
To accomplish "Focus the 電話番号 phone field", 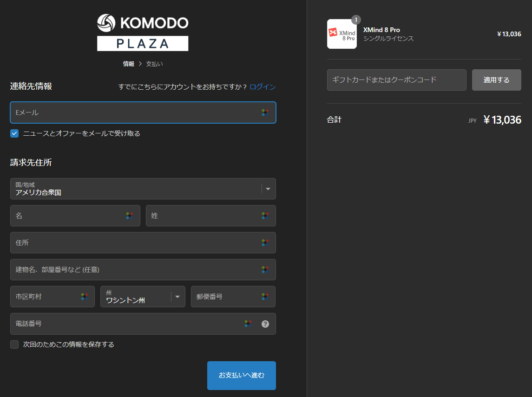I will click(x=143, y=324).
